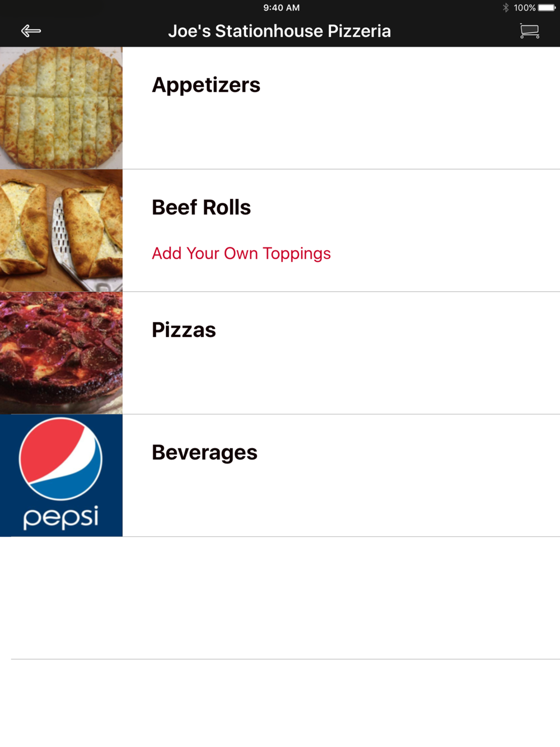The image size is (560, 747).
Task: Click the 9:40 AM clock
Action: click(x=281, y=8)
